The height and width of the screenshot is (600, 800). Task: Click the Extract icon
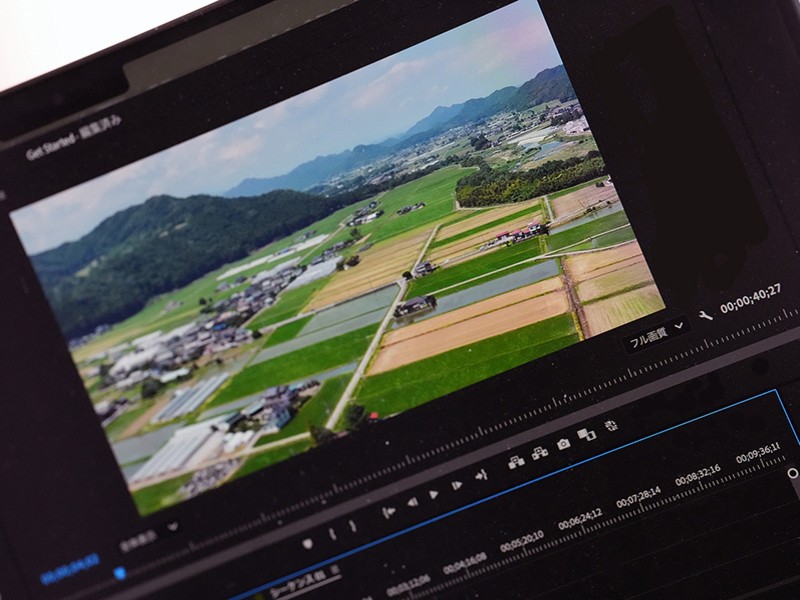pos(540,452)
